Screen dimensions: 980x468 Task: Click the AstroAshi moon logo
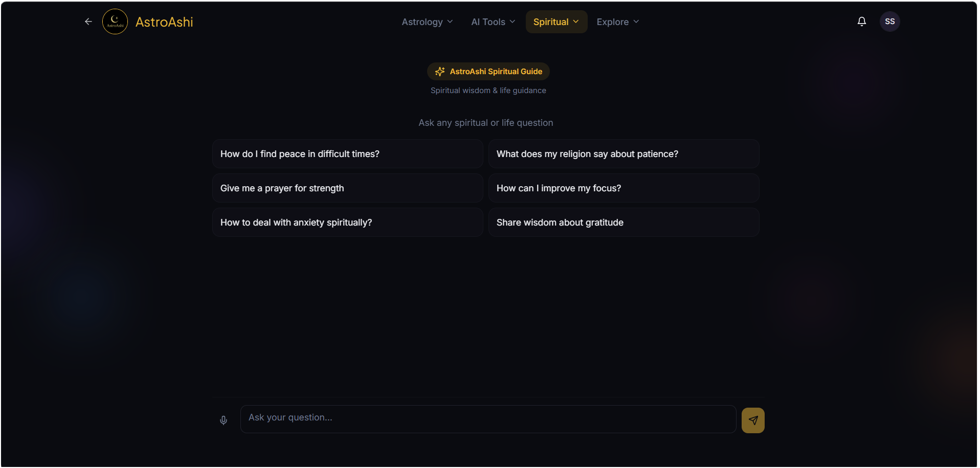coord(115,21)
